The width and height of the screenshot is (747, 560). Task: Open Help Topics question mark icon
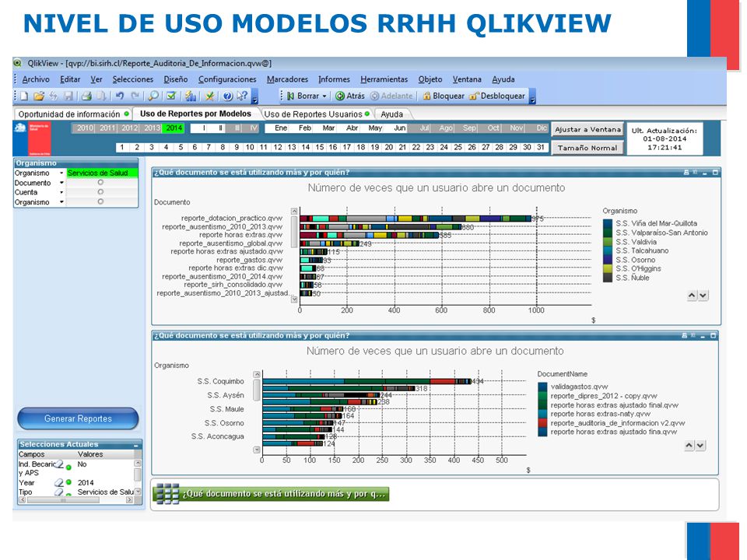[228, 96]
